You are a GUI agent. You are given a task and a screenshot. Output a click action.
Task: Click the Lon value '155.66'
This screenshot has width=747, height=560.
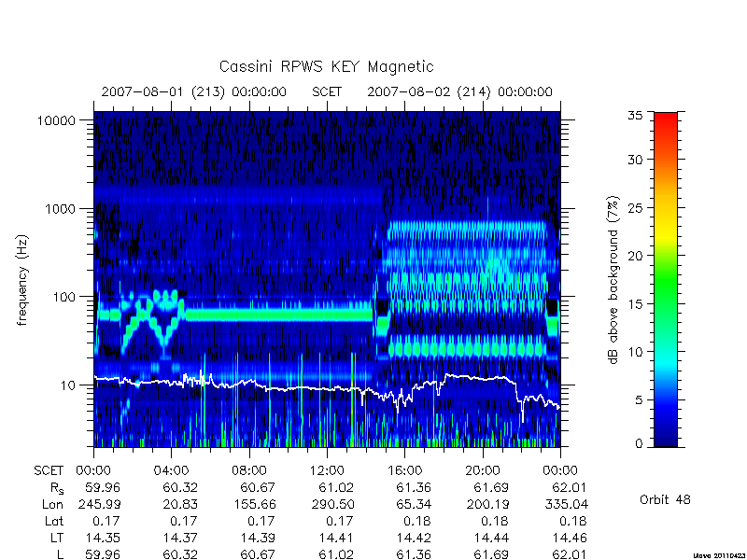pos(254,504)
